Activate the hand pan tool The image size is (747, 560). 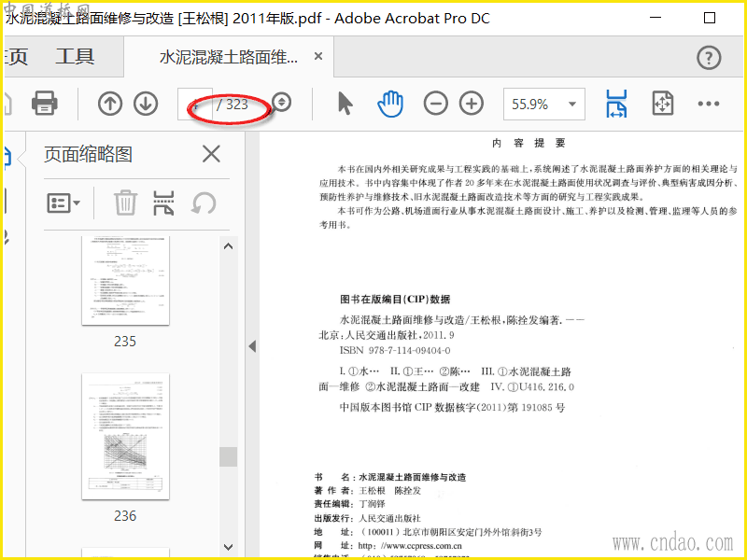tap(390, 104)
